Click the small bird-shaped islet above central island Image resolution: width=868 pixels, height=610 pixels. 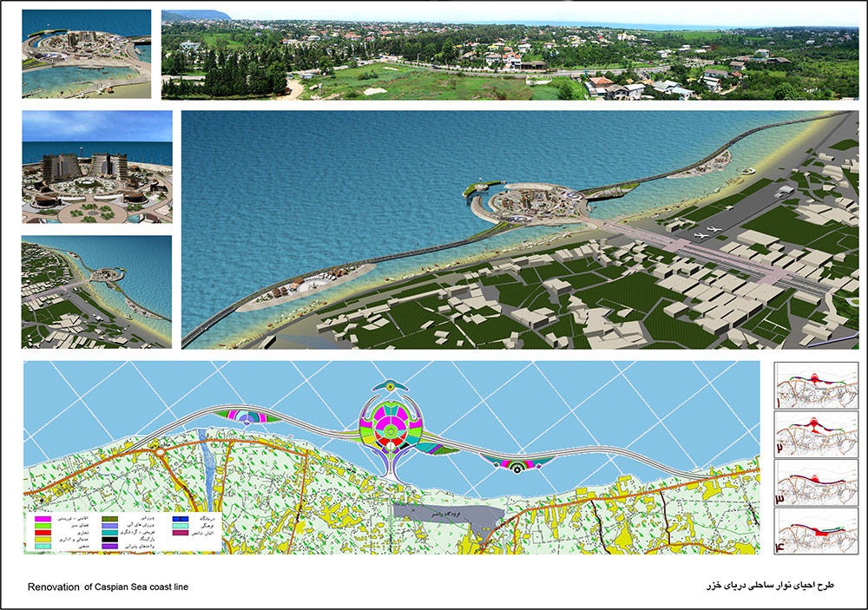pyautogui.click(x=391, y=385)
